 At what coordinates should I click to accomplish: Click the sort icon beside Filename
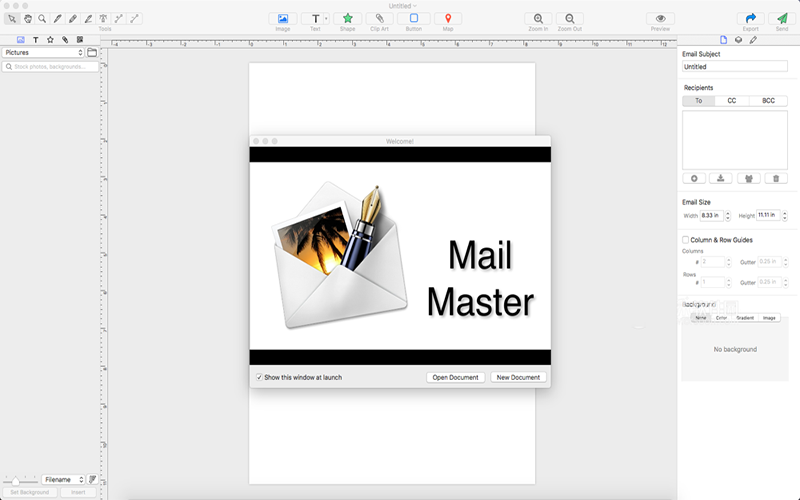(x=92, y=479)
